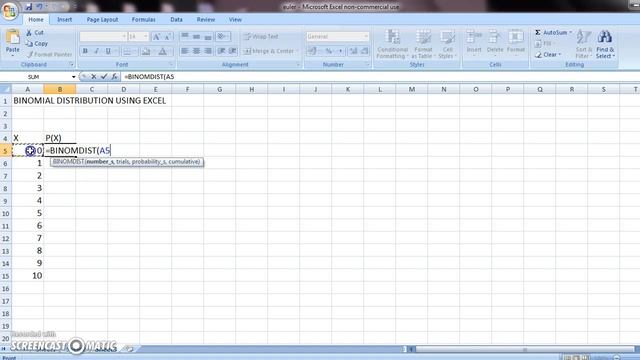Click the Fill Color bucket icon

[146, 51]
